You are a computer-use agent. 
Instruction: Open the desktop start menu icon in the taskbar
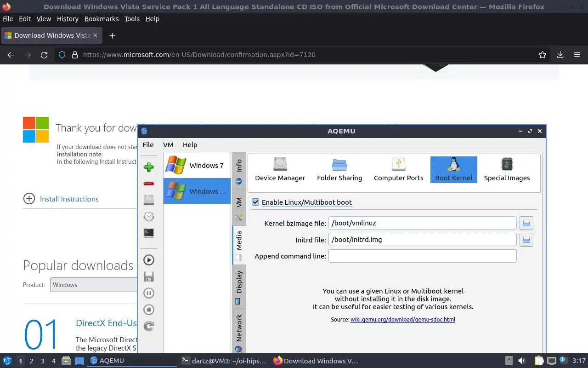point(7,361)
